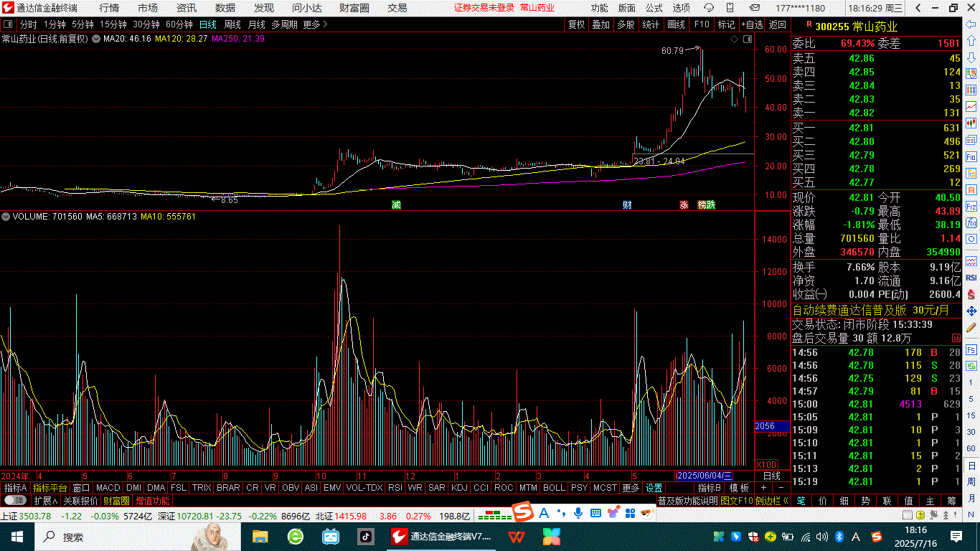Screen dimensions: 980x551
Task: Switch to MACD indicator tab
Action: (x=108, y=488)
